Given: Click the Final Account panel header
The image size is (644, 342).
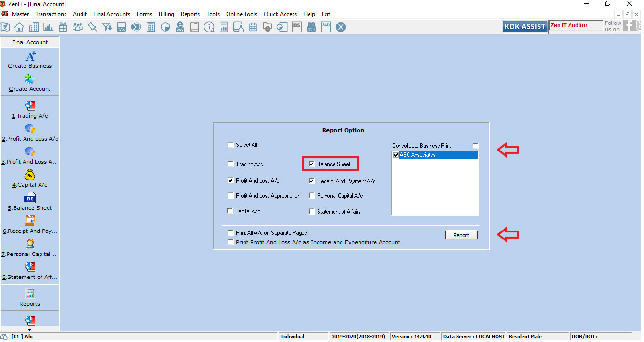Looking at the screenshot, I should (30, 42).
